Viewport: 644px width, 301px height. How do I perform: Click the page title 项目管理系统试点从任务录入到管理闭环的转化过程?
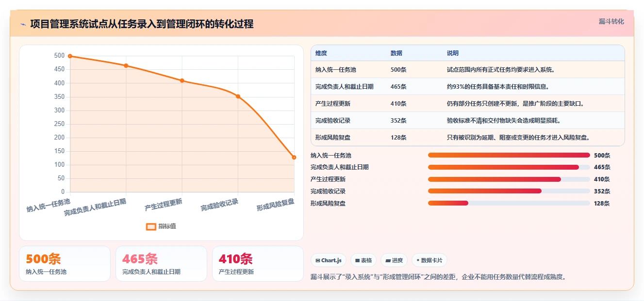(x=142, y=24)
